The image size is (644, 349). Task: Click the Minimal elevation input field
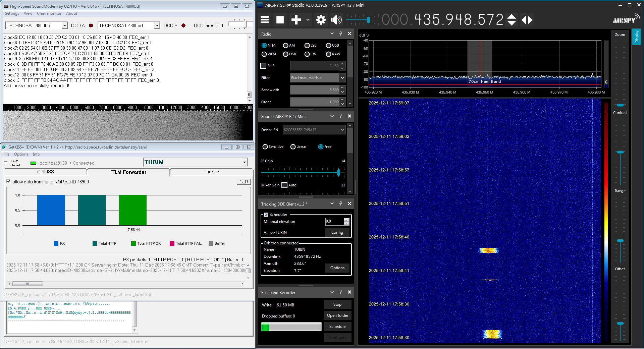pos(334,221)
